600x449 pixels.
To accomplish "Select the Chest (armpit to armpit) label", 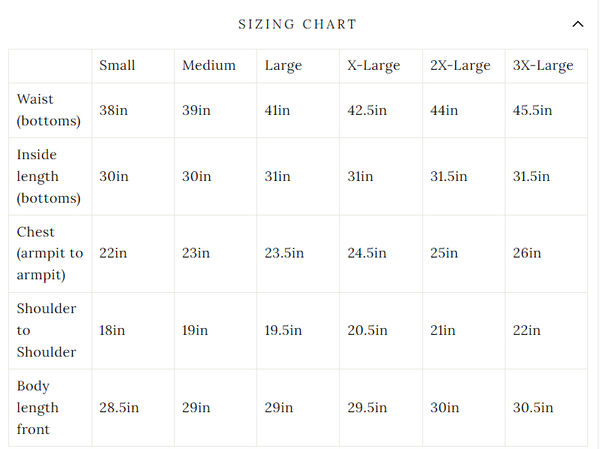I will click(x=50, y=253).
